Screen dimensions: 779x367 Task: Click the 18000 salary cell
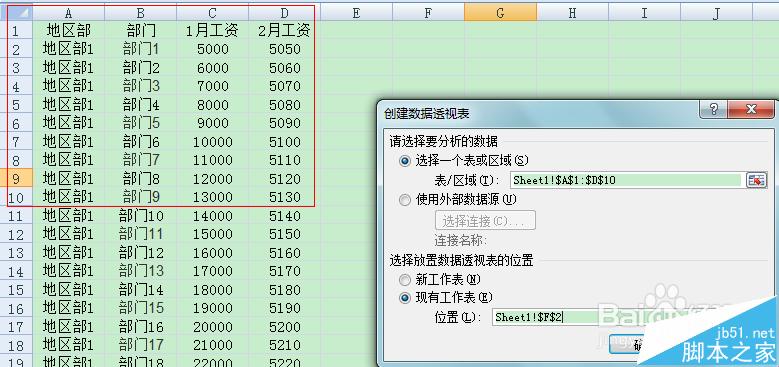tap(213, 291)
